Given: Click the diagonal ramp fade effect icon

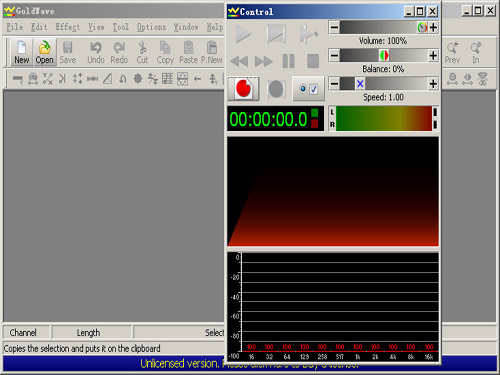Looking at the screenshot, I should (107, 79).
